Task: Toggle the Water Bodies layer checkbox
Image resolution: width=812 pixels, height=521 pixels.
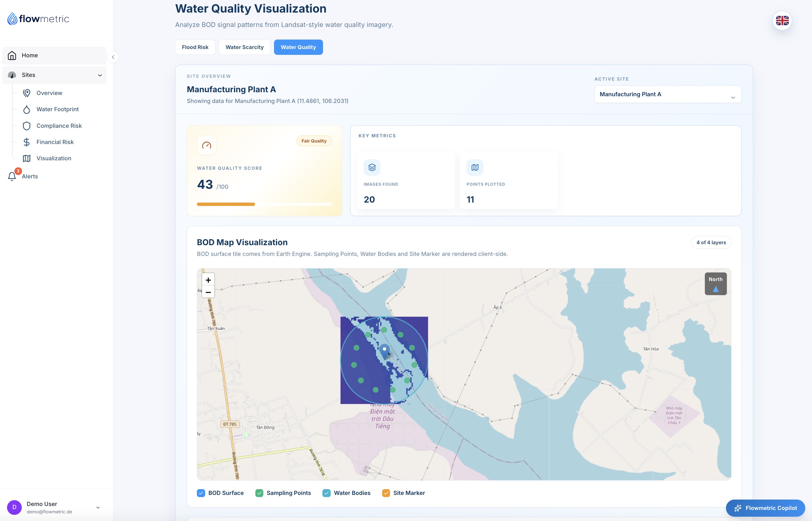Action: (326, 493)
